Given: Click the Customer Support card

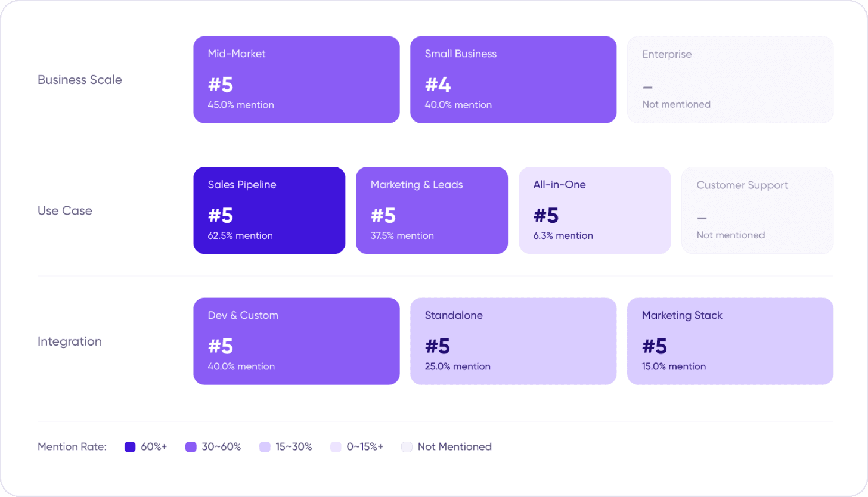Looking at the screenshot, I should (758, 210).
